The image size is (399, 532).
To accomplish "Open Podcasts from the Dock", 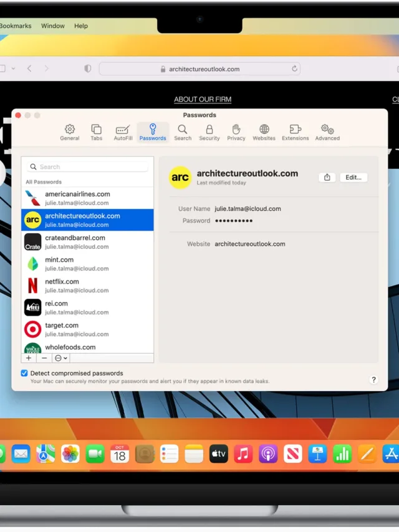I will tap(268, 453).
